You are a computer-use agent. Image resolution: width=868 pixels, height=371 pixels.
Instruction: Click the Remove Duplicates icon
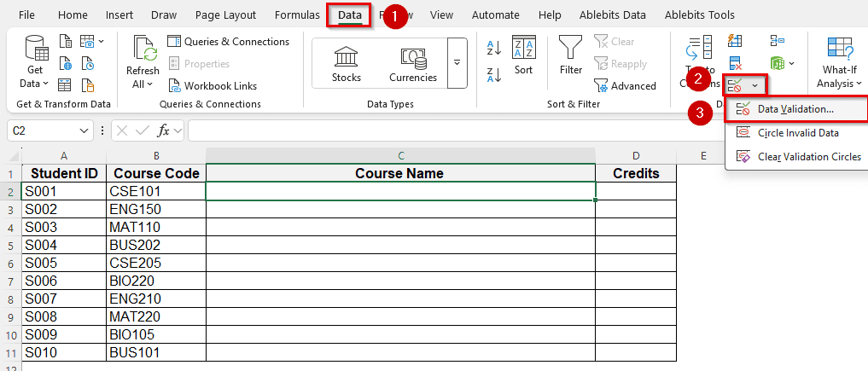[x=735, y=63]
